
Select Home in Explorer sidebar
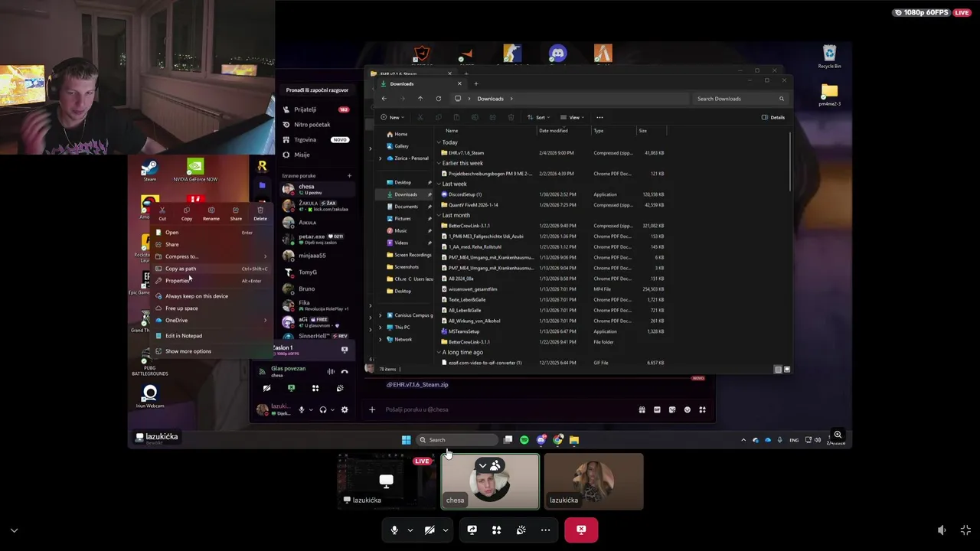pos(400,134)
